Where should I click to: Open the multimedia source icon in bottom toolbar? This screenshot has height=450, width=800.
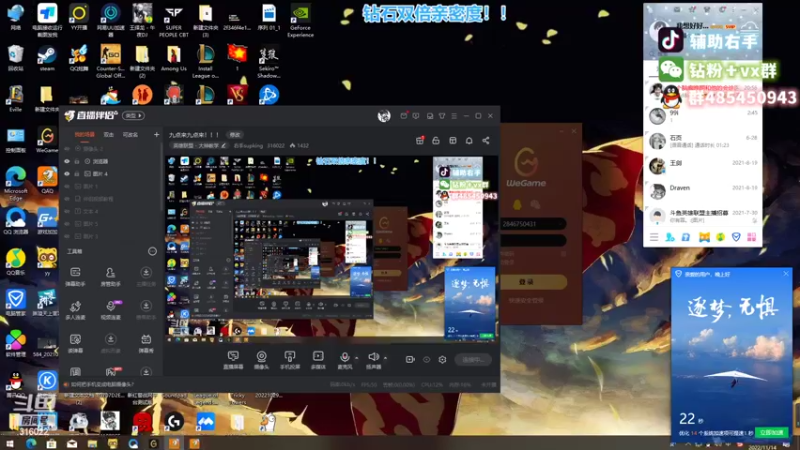(318, 357)
